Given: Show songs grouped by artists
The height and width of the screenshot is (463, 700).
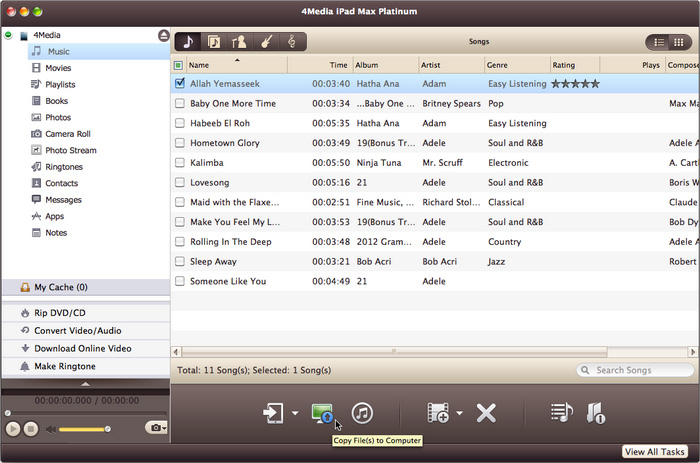Looking at the screenshot, I should 240,42.
